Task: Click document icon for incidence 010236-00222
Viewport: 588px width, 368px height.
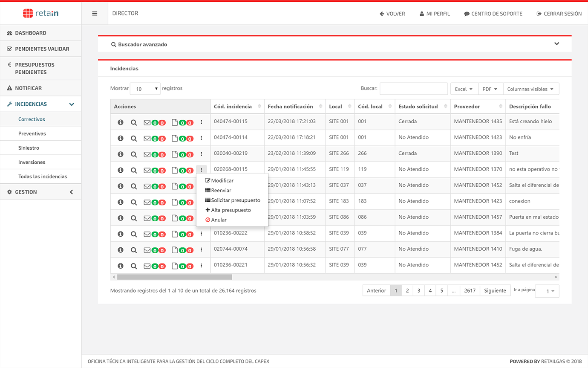Action: 175,234
